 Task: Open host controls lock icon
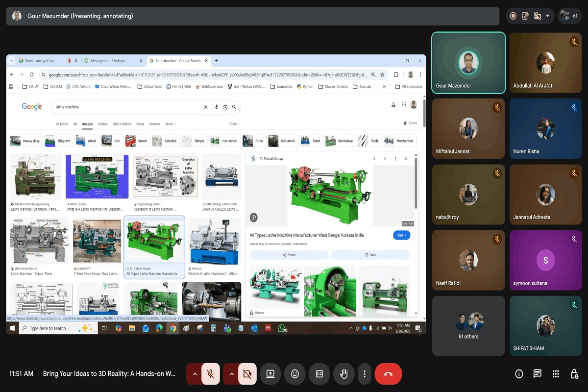tap(574, 374)
